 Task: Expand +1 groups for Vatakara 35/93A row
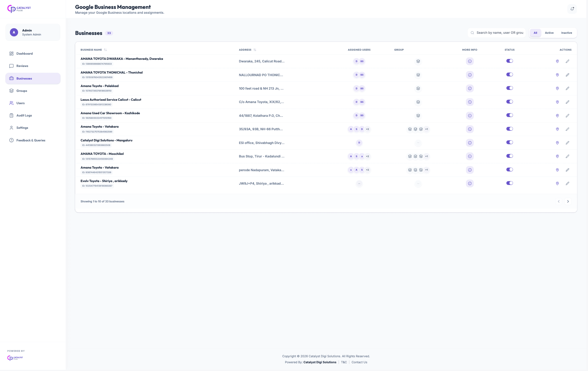pos(427,129)
